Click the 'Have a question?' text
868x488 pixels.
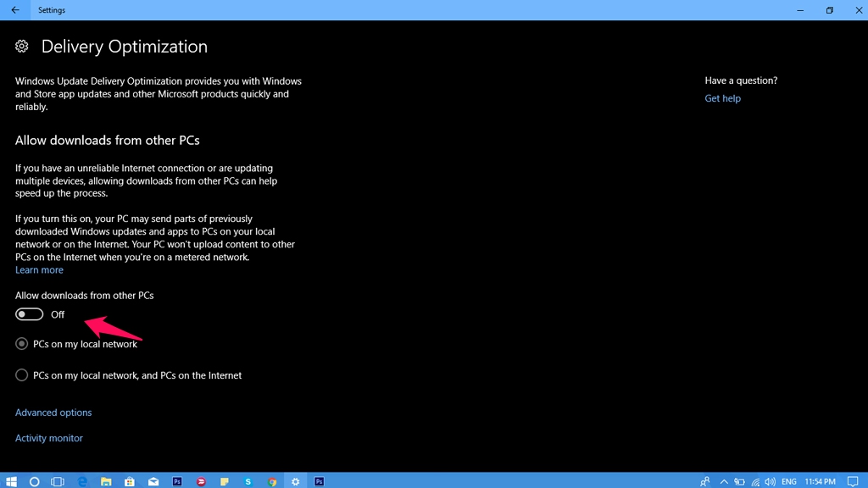(741, 80)
